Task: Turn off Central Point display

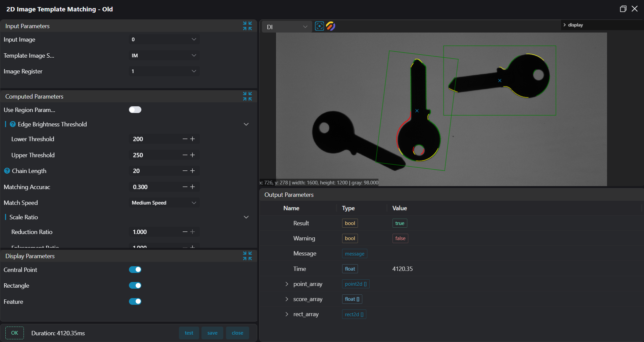Action: click(135, 270)
